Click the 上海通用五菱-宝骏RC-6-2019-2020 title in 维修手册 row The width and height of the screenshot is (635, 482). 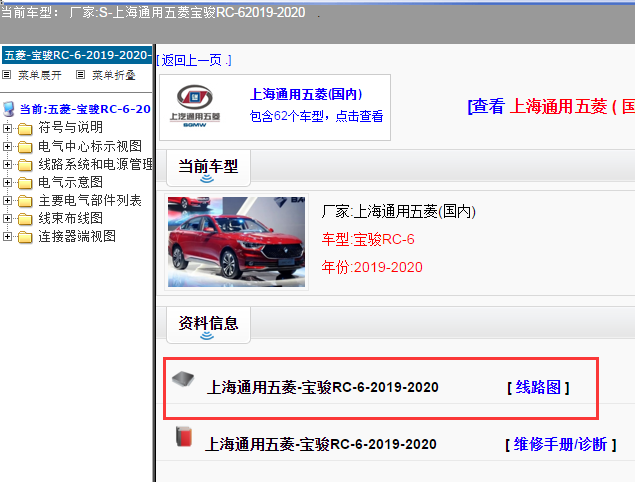coord(321,444)
